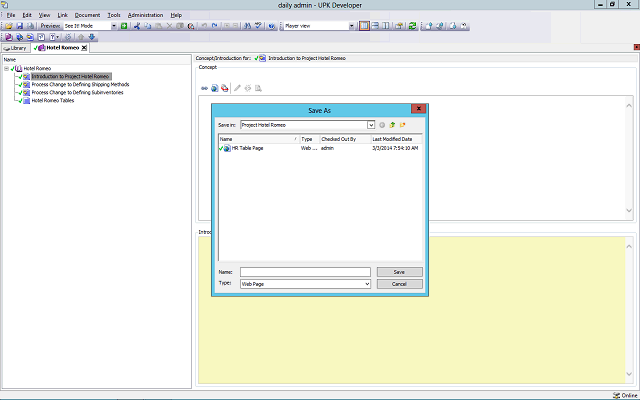Click the Properties toolbar icon next to Player view
640x400 pixels.
pyautogui.click(x=399, y=26)
